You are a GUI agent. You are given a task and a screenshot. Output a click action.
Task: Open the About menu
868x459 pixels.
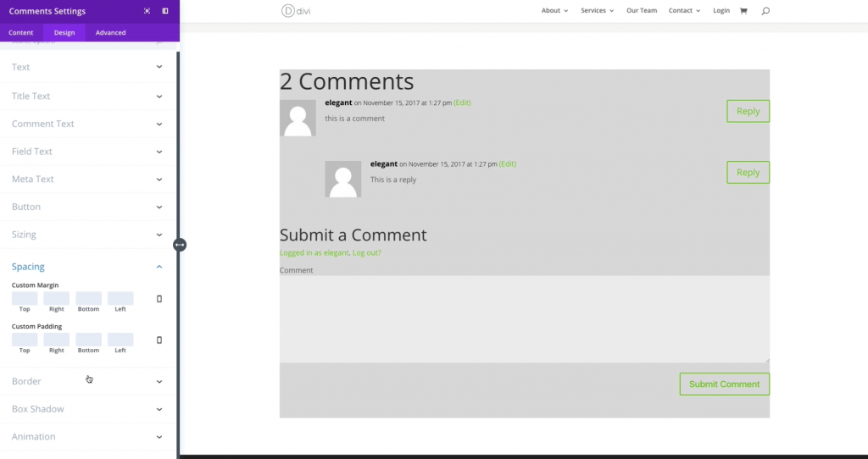pos(554,10)
